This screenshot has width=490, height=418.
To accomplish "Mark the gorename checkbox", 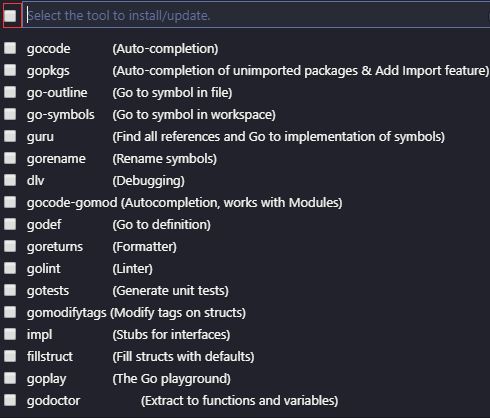I will click(x=10, y=158).
